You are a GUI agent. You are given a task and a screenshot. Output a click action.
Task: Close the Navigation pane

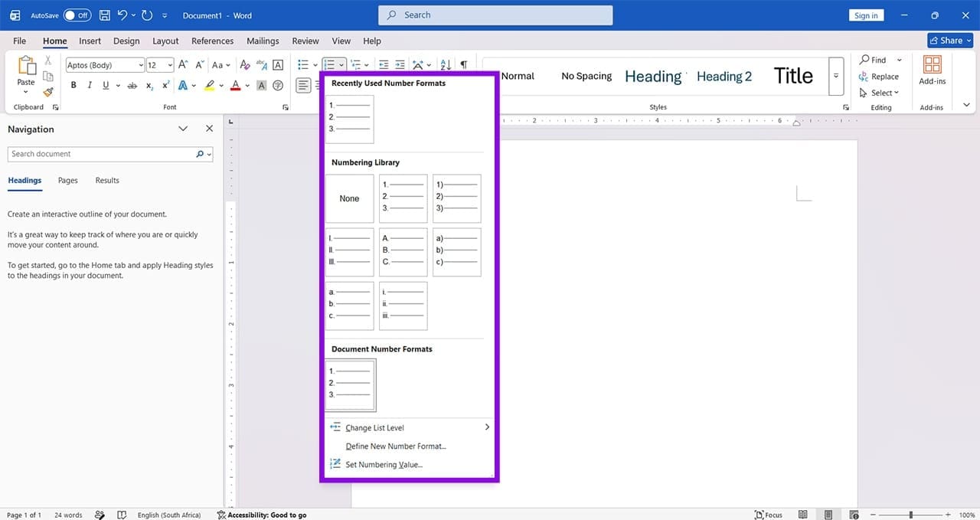tap(209, 129)
